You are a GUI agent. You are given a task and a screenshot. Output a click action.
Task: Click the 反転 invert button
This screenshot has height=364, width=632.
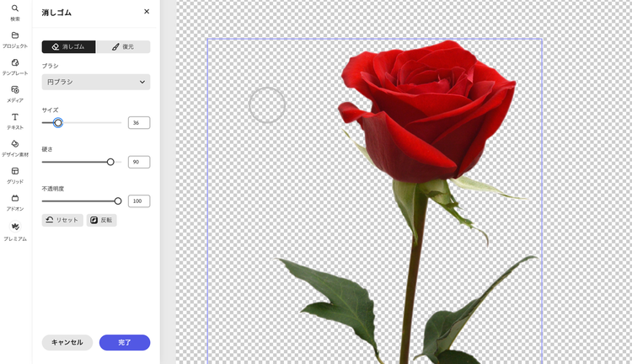[x=102, y=220]
